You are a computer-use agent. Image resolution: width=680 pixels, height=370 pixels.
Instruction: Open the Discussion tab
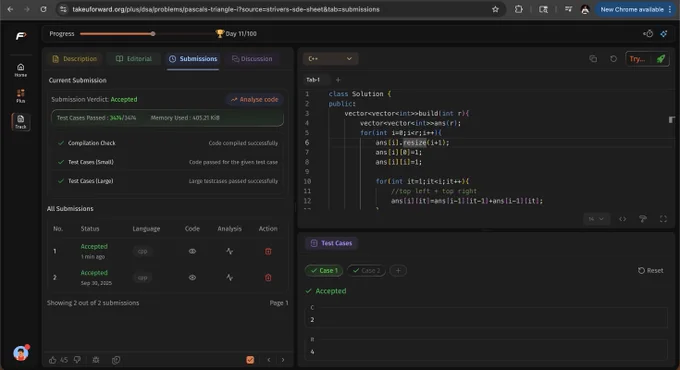(252, 59)
